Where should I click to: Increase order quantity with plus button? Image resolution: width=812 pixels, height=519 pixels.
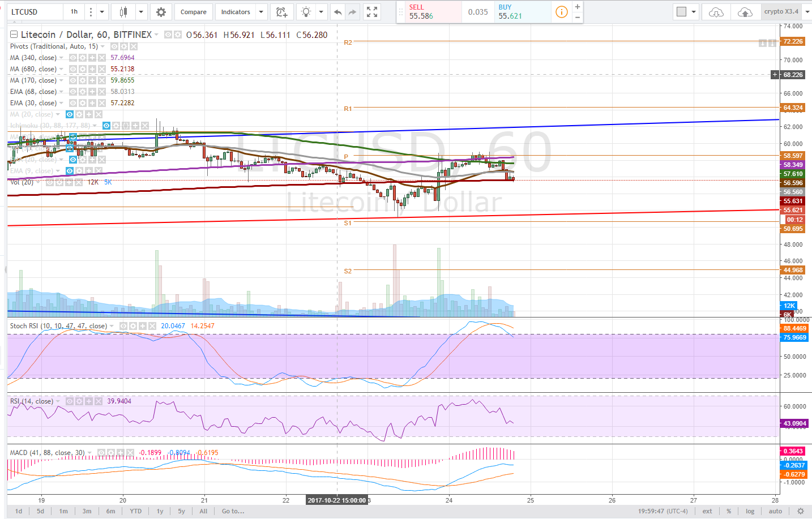577,7
